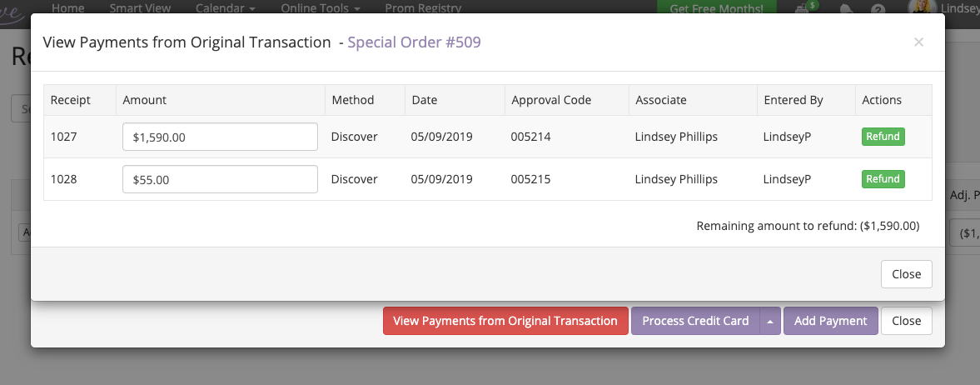980x385 pixels.
Task: Refund receipt 1028 payment
Action: point(883,179)
